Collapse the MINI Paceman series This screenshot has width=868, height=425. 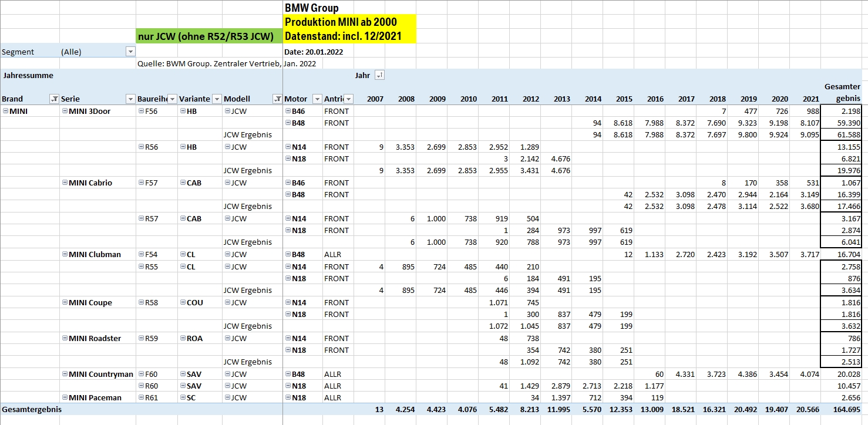click(x=65, y=397)
